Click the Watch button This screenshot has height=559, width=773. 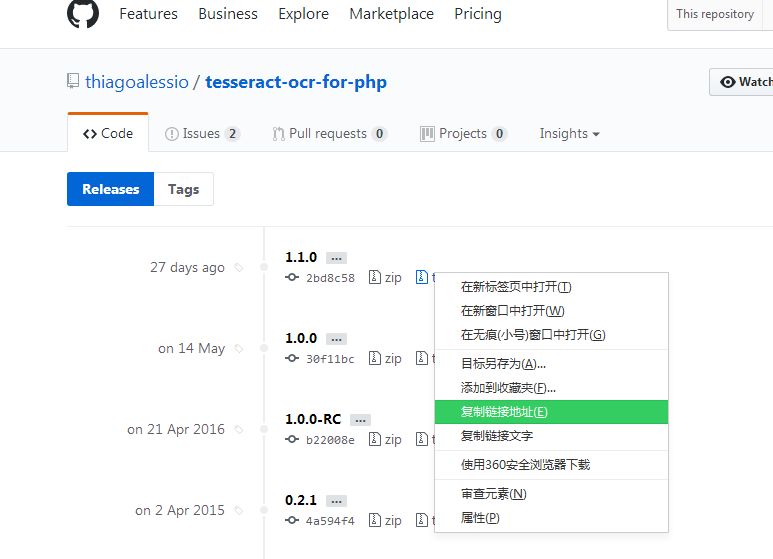click(741, 82)
